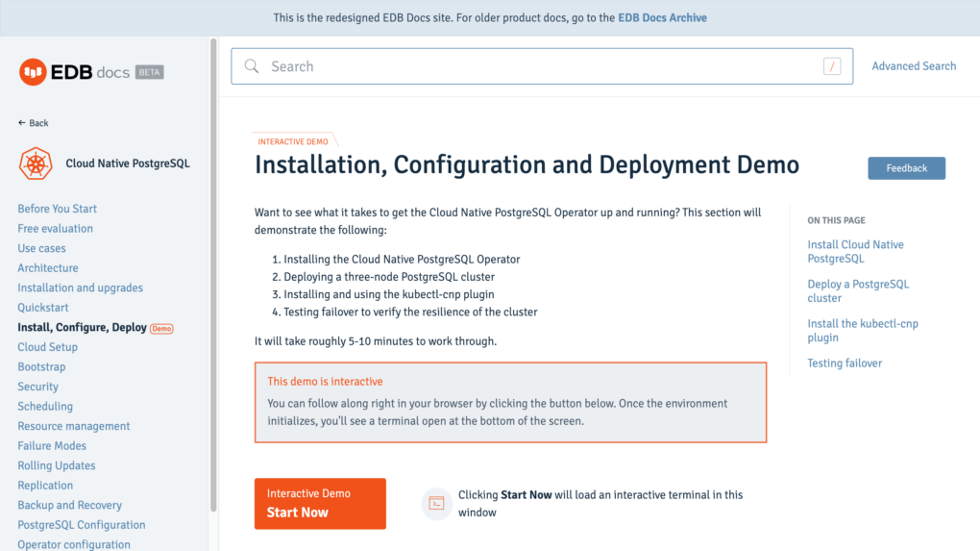Open Quickstart in the sidebar

(x=43, y=308)
